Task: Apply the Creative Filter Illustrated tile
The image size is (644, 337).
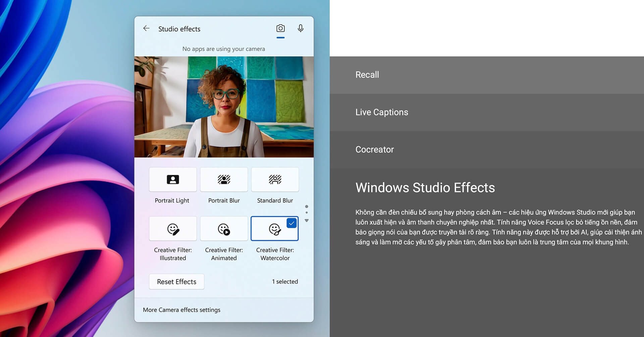Action: [173, 229]
